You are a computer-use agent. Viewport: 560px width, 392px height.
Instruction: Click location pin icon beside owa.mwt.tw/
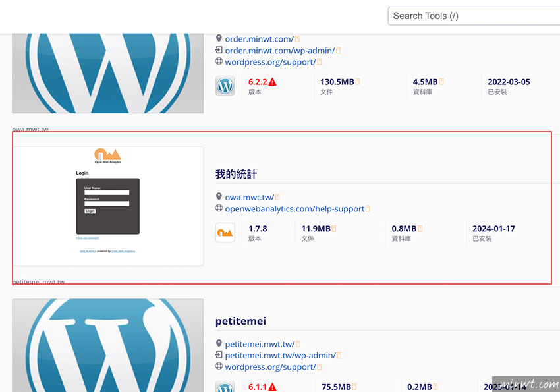pyautogui.click(x=219, y=196)
